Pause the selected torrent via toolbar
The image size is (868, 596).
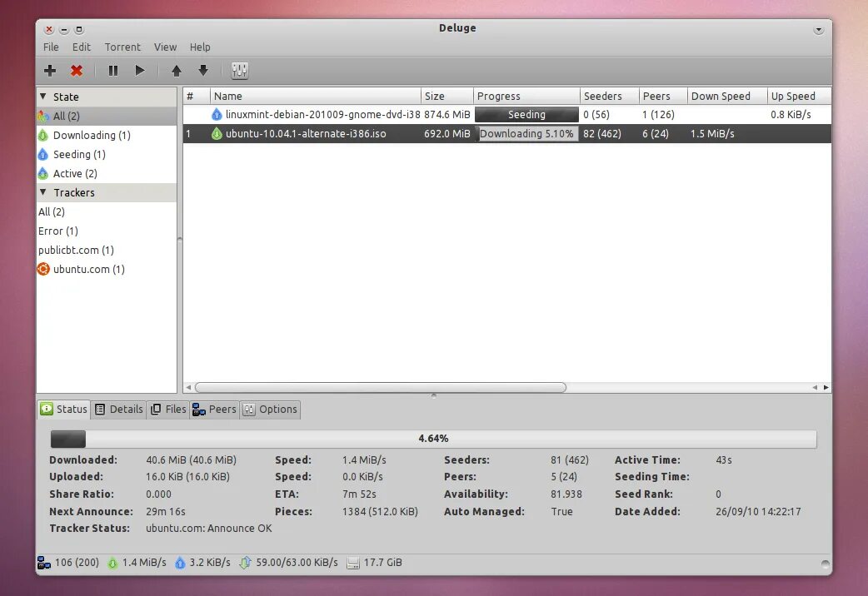pos(113,70)
